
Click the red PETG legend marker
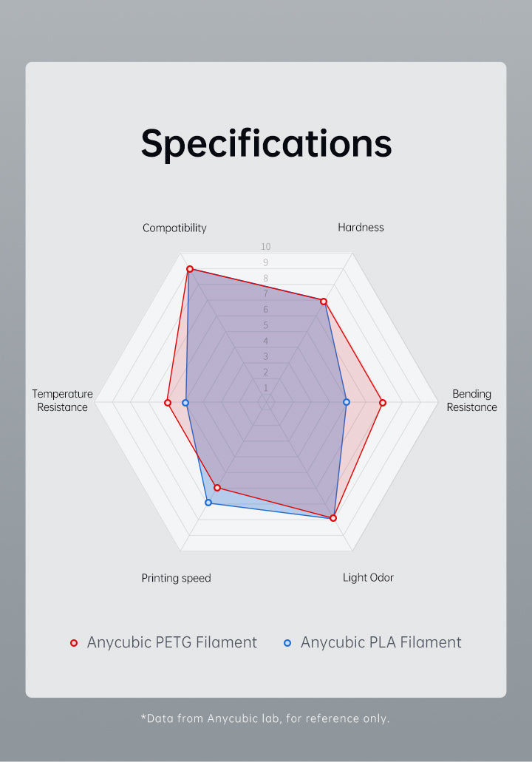[x=74, y=643]
